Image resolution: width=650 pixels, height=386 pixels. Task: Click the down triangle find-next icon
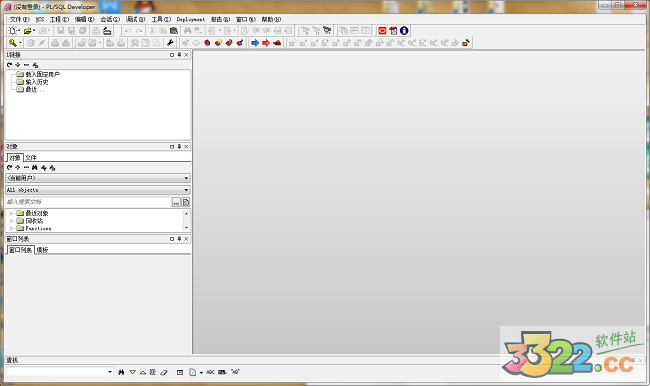(132, 372)
